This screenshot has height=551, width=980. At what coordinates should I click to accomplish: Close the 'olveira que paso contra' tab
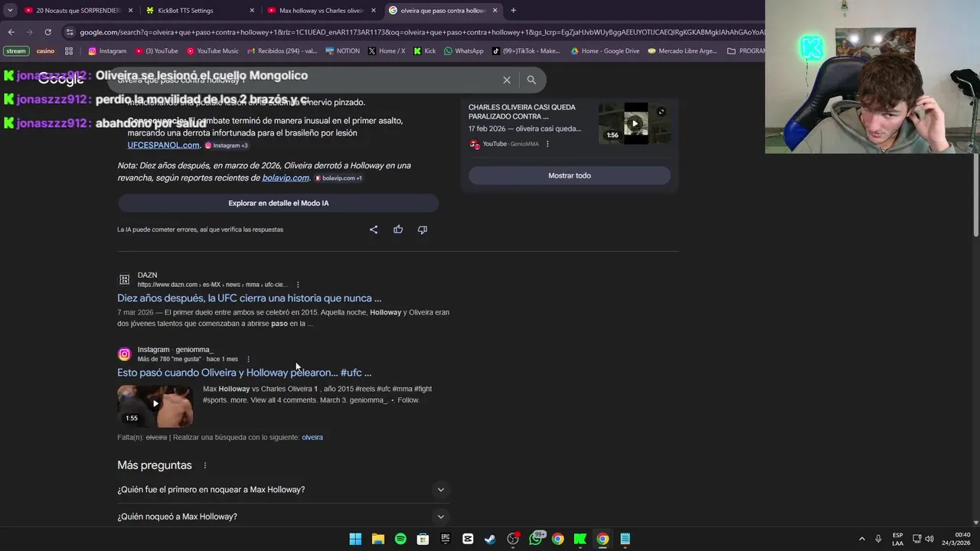pos(495,11)
